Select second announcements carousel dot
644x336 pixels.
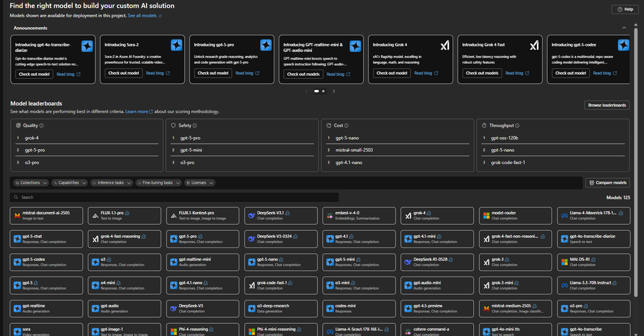[323, 91]
